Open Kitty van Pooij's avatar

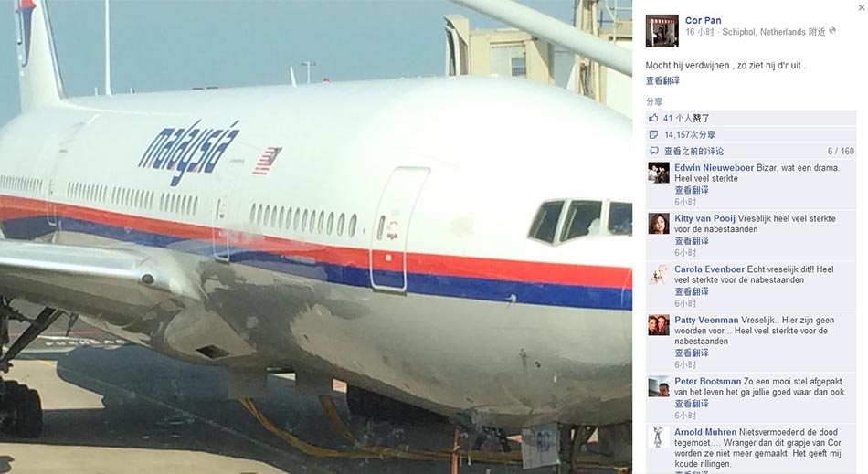(x=659, y=224)
